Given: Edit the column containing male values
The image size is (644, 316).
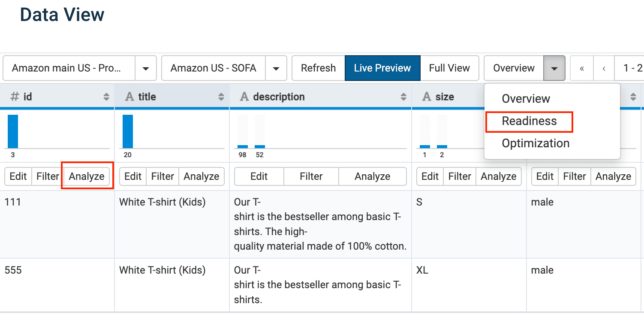Looking at the screenshot, I should pyautogui.click(x=545, y=176).
